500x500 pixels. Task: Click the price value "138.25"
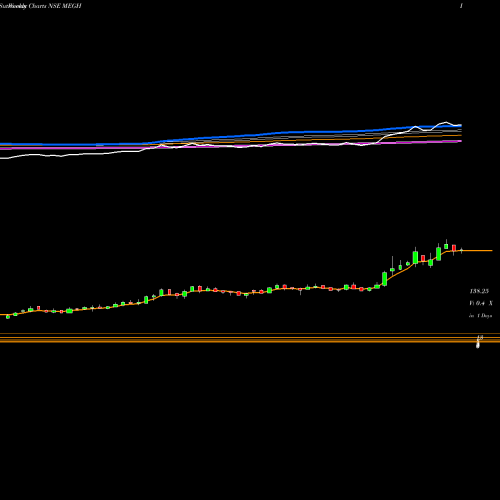point(479,291)
